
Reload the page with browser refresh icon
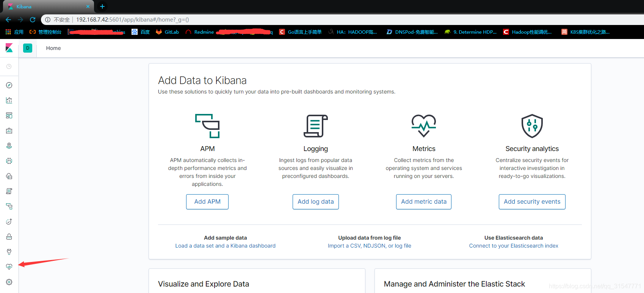pyautogui.click(x=33, y=20)
